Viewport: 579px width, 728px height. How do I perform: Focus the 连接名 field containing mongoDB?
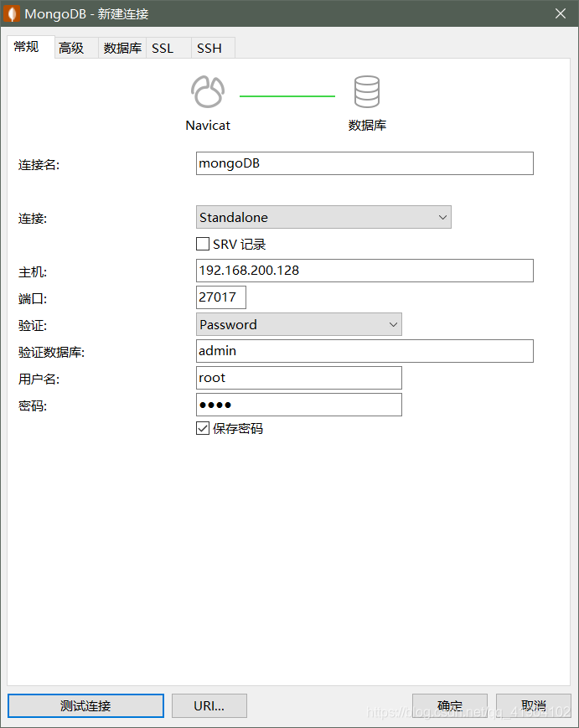[x=364, y=163]
